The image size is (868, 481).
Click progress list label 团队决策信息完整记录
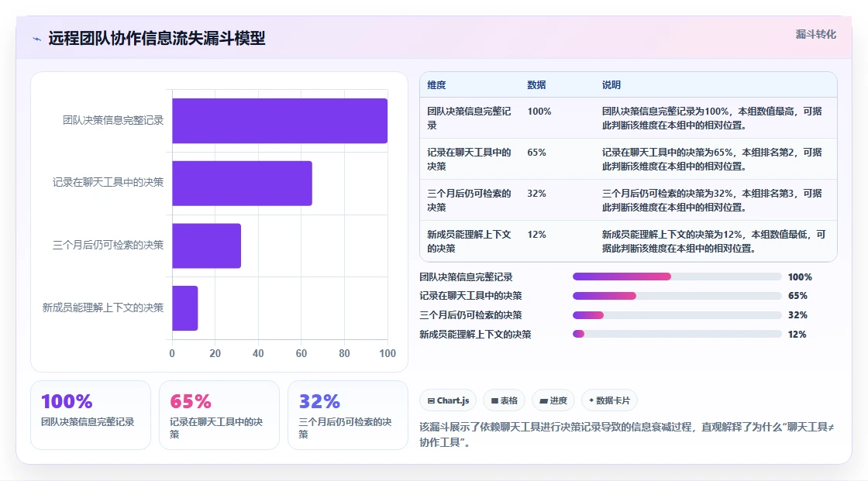(466, 277)
